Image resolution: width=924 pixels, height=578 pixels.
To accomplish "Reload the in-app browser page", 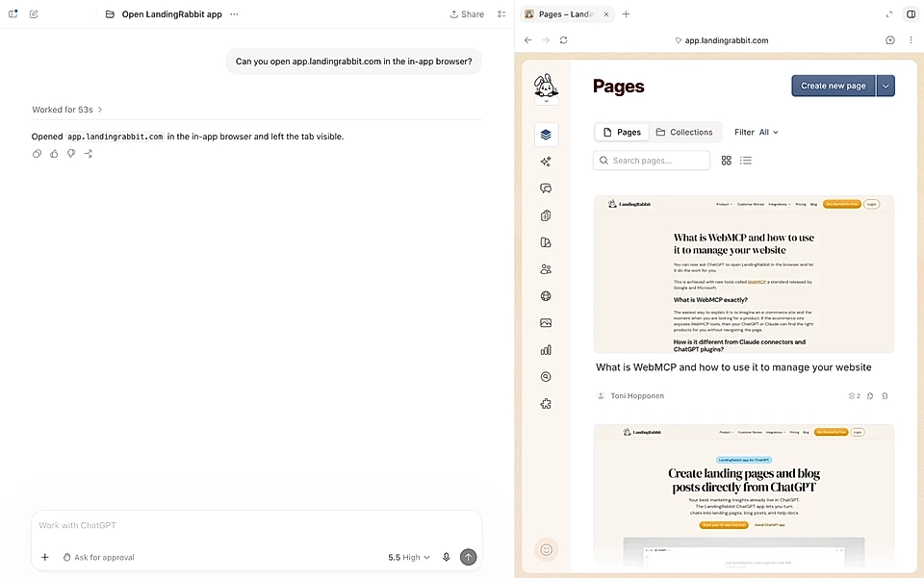I will coord(564,40).
